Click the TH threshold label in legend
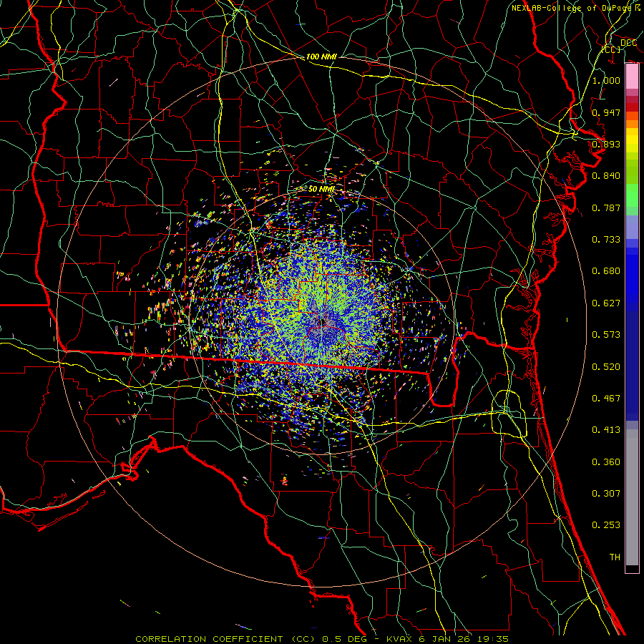 click(615, 557)
